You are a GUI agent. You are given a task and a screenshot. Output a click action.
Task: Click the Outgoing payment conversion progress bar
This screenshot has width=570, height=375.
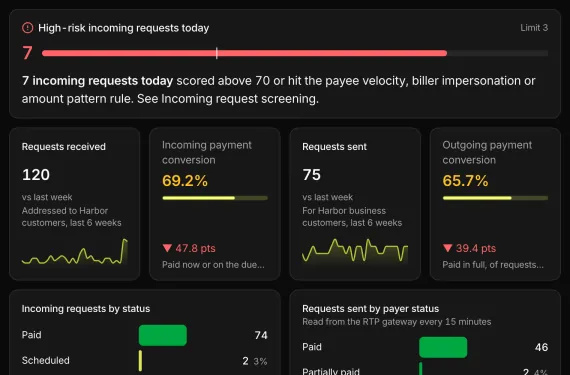click(495, 198)
